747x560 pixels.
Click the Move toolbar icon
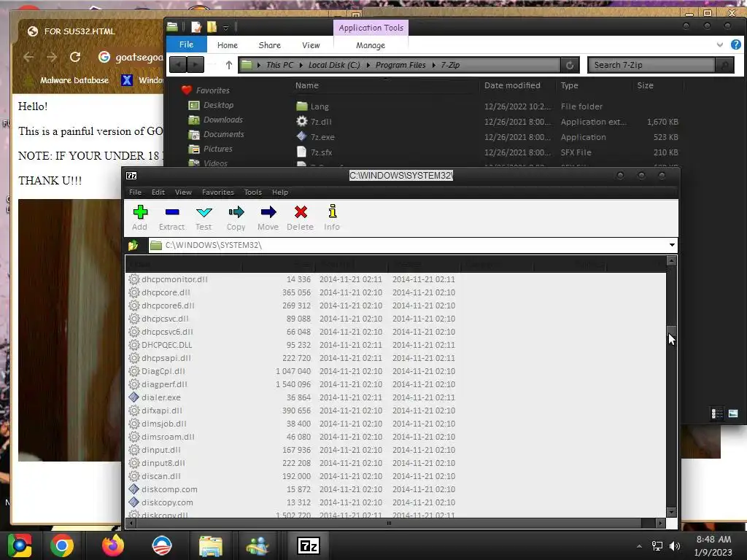[x=268, y=218]
